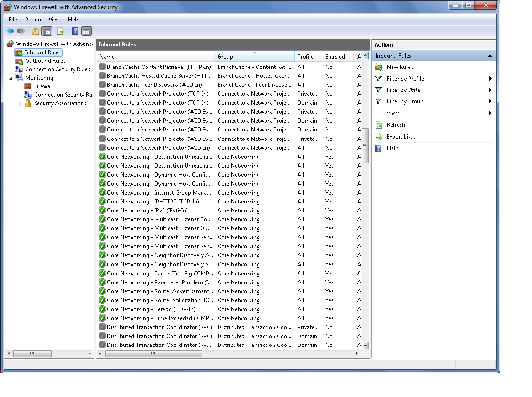
Task: Click the Back arrow toolbar icon
Action: click(x=10, y=31)
